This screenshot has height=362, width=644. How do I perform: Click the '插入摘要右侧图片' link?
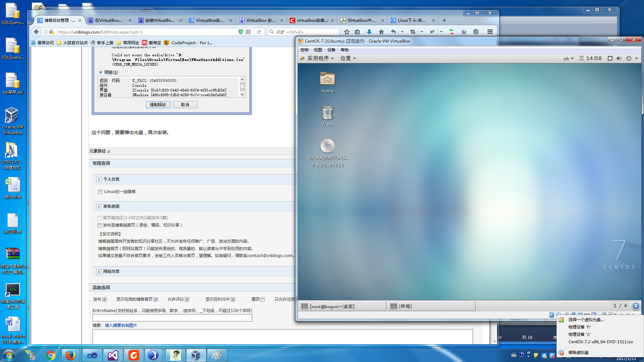tap(121, 325)
